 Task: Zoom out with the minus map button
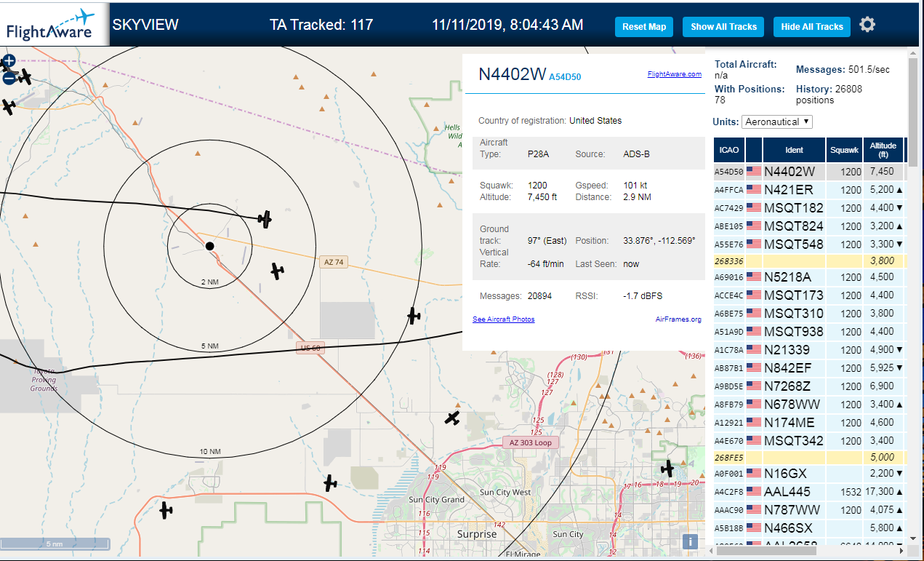[x=9, y=78]
